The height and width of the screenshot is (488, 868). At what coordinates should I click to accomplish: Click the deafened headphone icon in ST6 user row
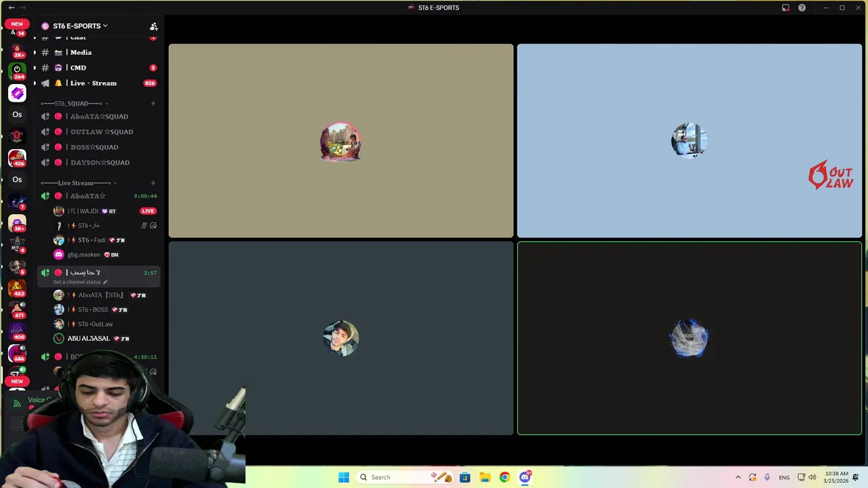[x=153, y=226]
